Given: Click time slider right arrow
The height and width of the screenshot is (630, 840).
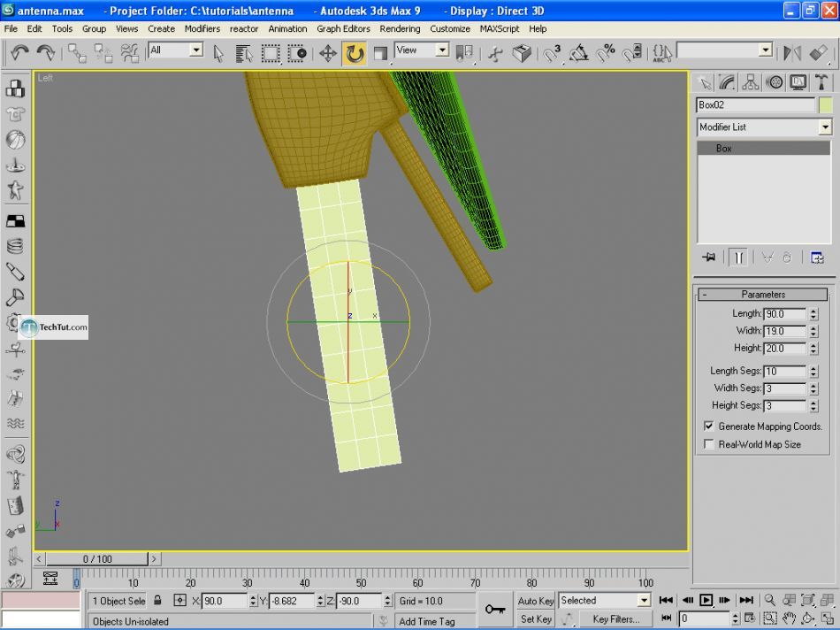Looking at the screenshot, I should point(154,559).
